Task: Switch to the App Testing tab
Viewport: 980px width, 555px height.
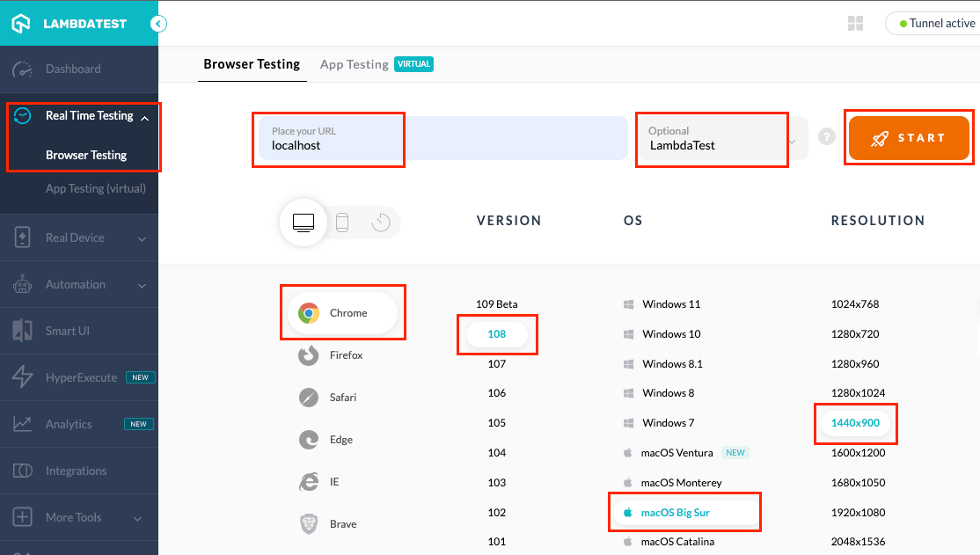Action: (355, 64)
